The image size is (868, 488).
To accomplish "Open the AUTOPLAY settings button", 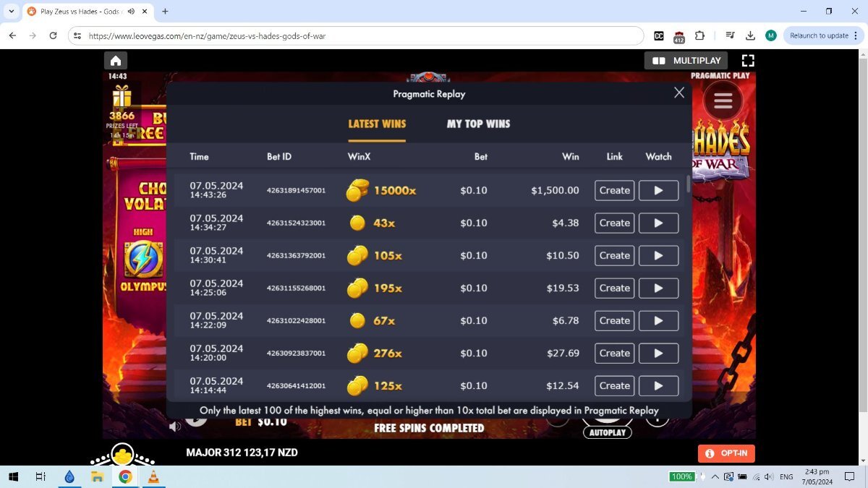I will click(607, 432).
